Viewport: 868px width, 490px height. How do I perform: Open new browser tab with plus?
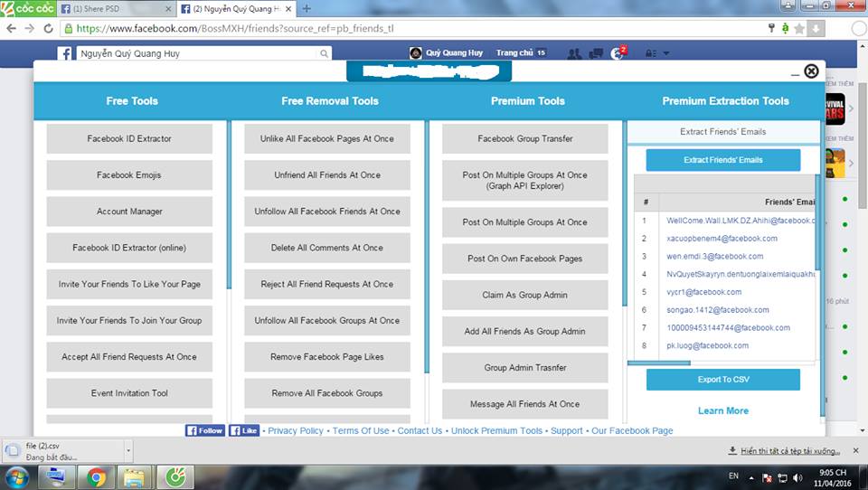pos(307,8)
